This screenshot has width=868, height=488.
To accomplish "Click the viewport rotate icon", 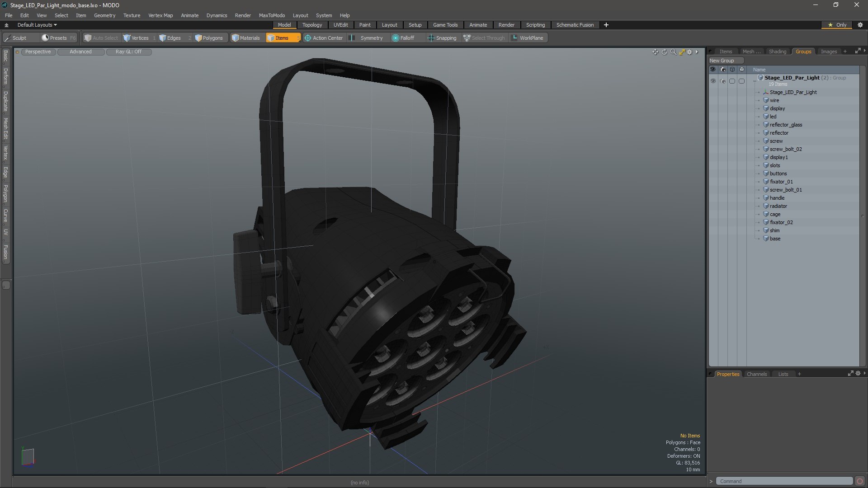I will [x=664, y=52].
